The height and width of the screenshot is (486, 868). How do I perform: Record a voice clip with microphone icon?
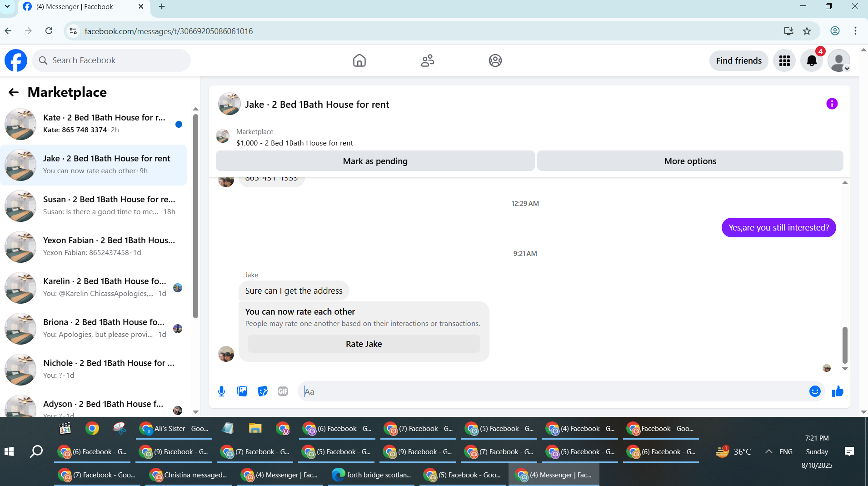point(221,391)
